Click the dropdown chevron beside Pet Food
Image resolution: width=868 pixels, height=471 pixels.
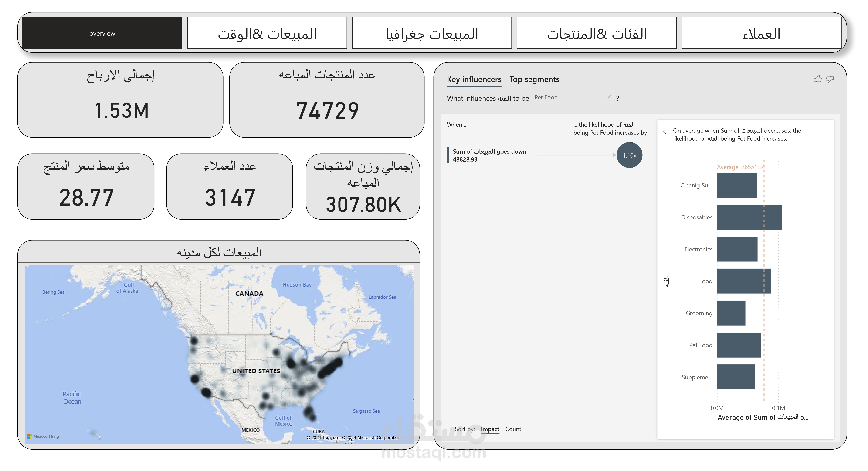[607, 97]
